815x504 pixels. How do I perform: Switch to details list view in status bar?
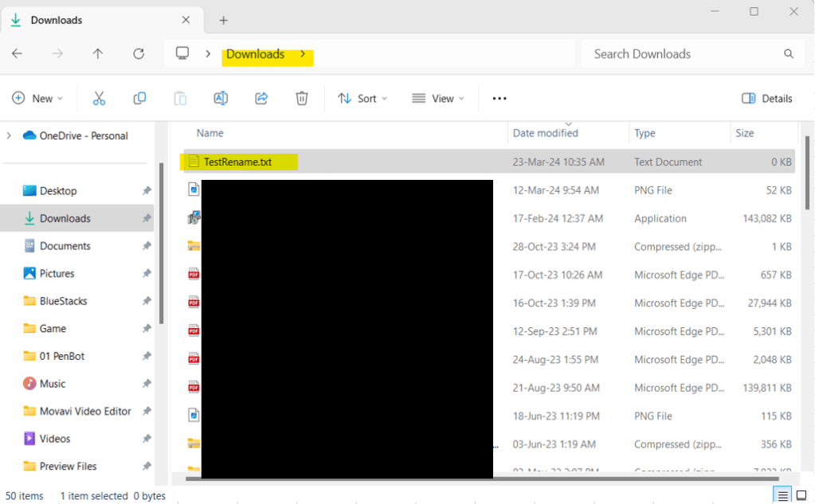[783, 495]
